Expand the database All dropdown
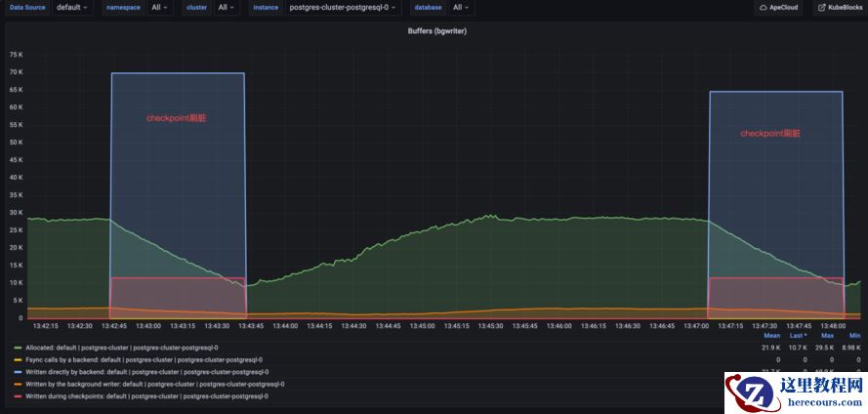This screenshot has height=414, width=868. point(462,7)
